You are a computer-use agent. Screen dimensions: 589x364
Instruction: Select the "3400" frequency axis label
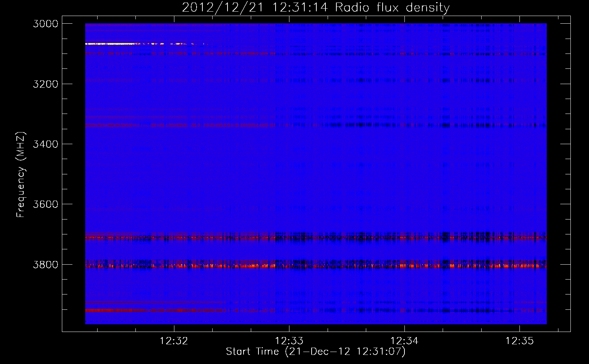click(x=46, y=144)
